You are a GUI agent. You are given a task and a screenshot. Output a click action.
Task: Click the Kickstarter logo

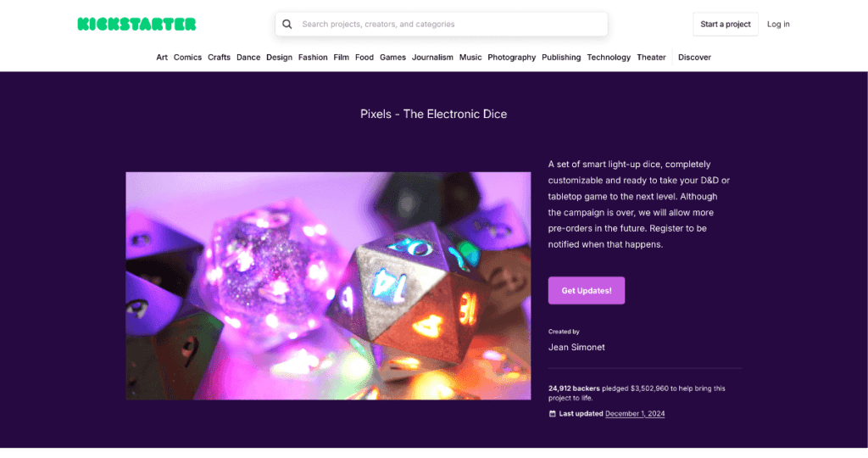pyautogui.click(x=136, y=25)
